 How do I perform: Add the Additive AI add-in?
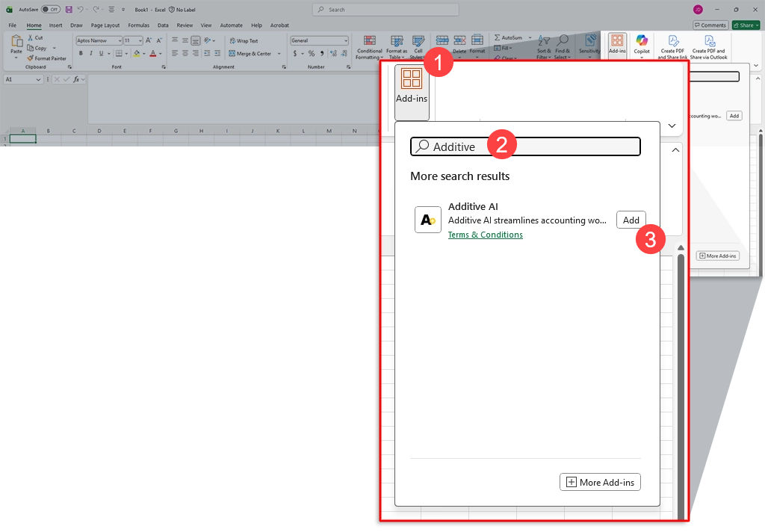[x=631, y=220]
